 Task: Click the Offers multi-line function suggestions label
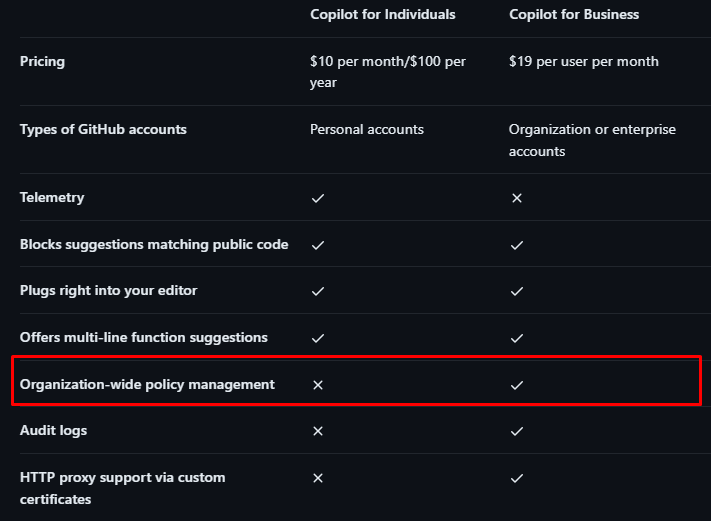coord(144,338)
